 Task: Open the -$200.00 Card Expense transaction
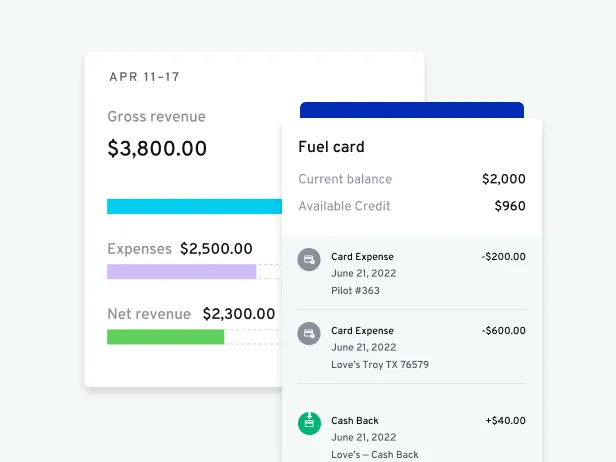point(411,273)
